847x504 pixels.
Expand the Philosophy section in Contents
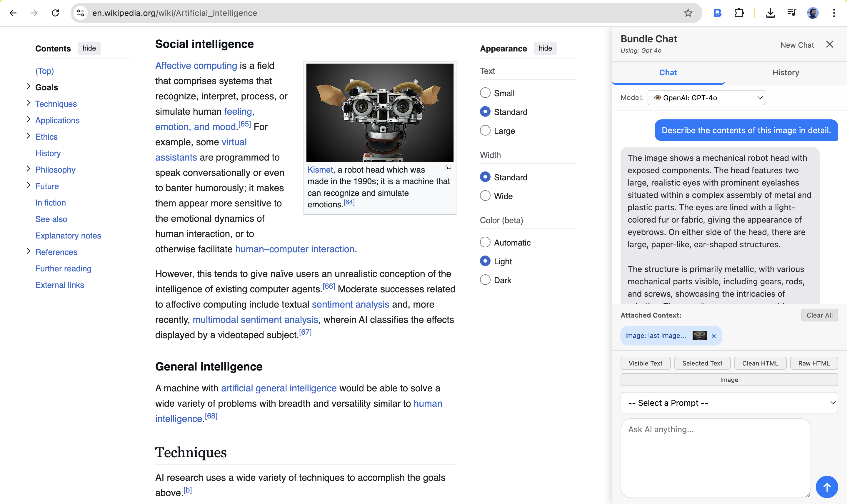coord(28,169)
